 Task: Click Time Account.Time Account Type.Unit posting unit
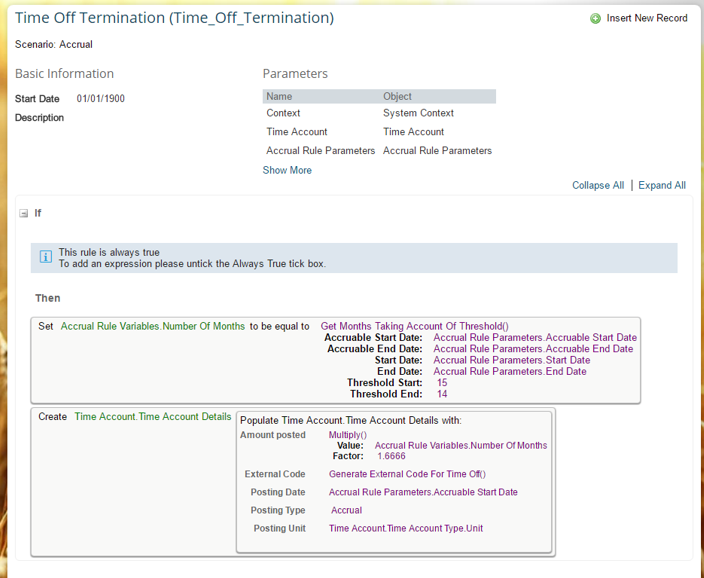pos(406,529)
